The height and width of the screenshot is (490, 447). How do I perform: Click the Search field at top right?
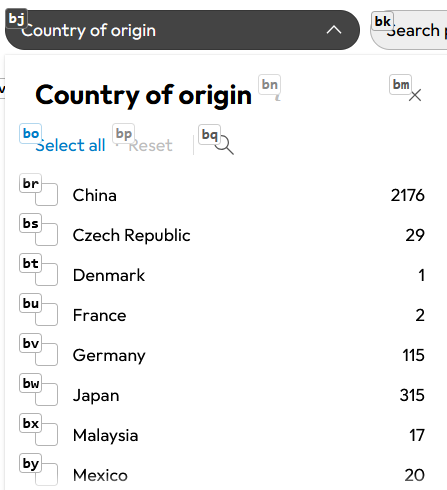coord(409,30)
